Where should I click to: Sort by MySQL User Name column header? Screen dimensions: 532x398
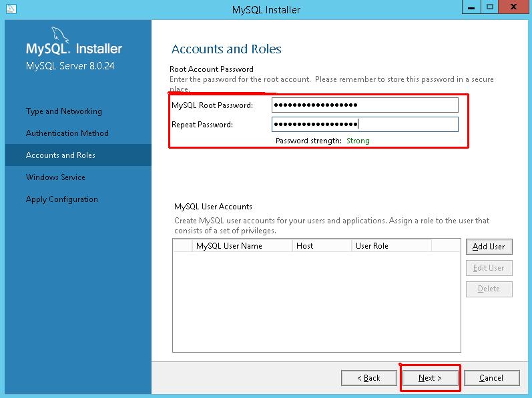242,246
